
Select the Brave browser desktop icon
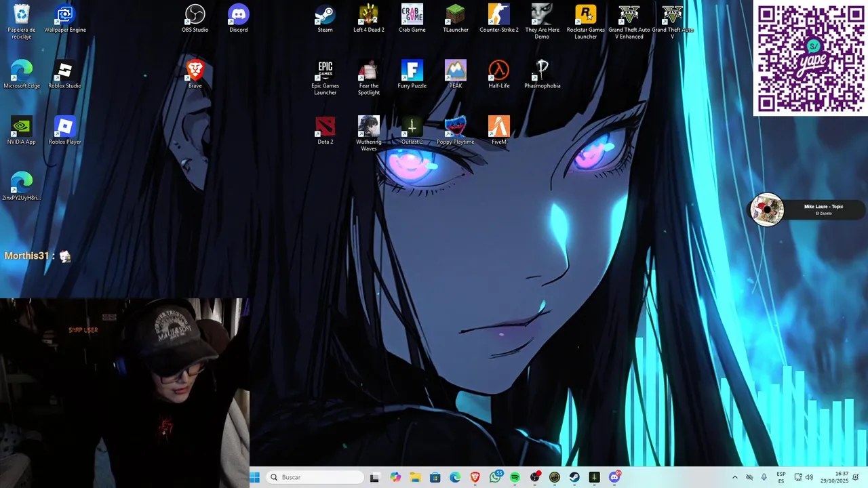[x=195, y=75]
